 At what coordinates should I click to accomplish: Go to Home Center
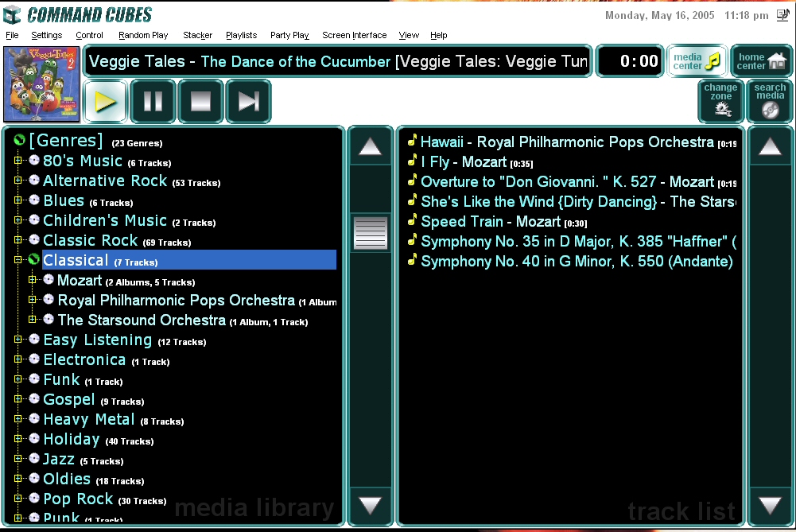pos(761,61)
